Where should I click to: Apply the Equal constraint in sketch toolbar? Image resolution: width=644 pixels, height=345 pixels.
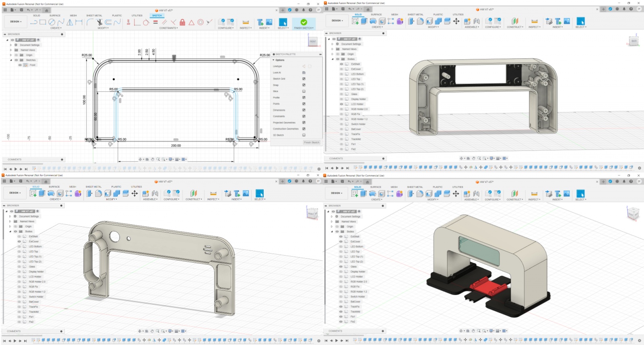[x=155, y=22]
